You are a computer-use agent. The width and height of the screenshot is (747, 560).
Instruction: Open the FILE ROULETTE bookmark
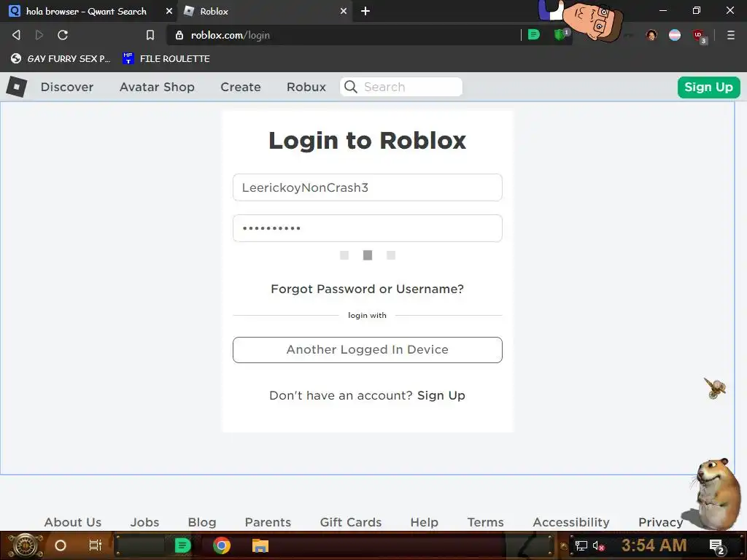[166, 58]
